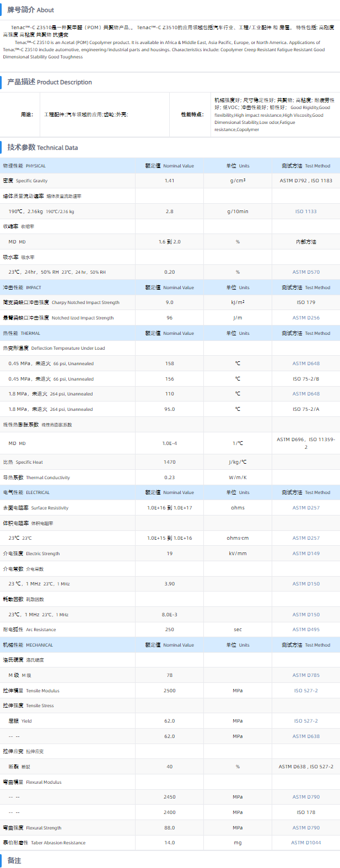Click the THERMAL properties table header
340x868 pixels.
click(21, 333)
